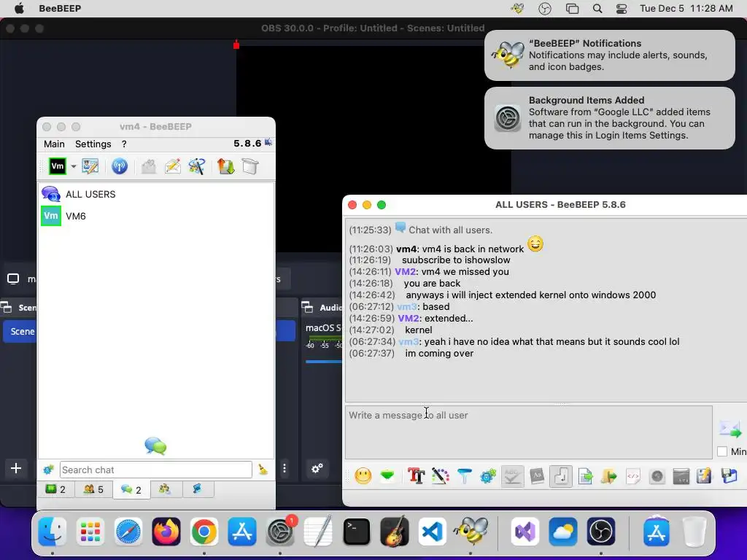Toggle the return-key send button
Image resolution: width=747 pixels, height=560 pixels.
(561, 476)
